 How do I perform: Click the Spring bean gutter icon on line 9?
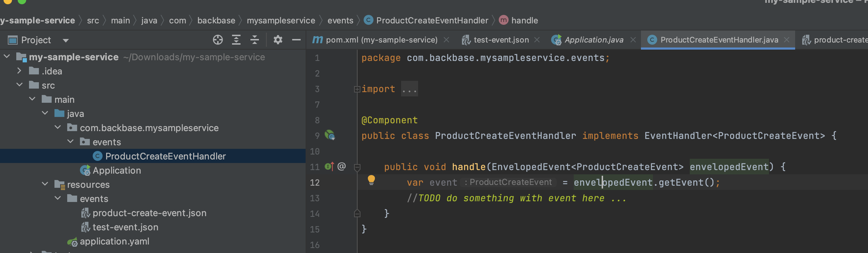click(x=330, y=135)
